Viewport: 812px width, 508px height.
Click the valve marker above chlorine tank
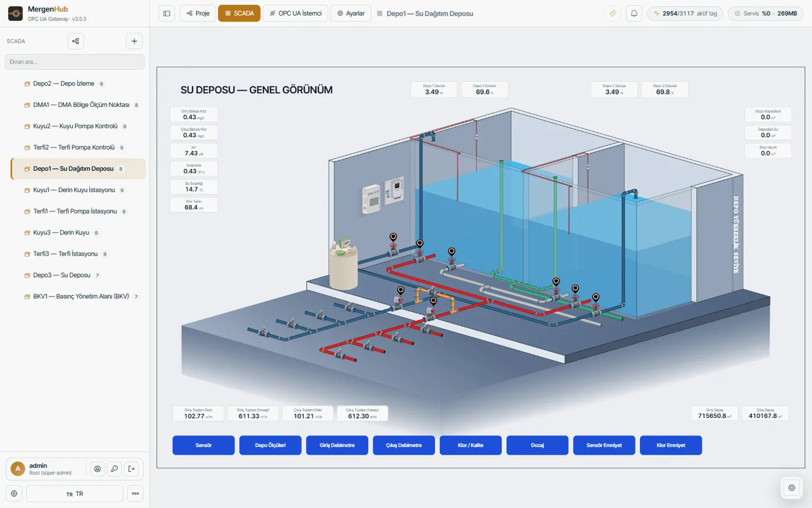(x=393, y=238)
